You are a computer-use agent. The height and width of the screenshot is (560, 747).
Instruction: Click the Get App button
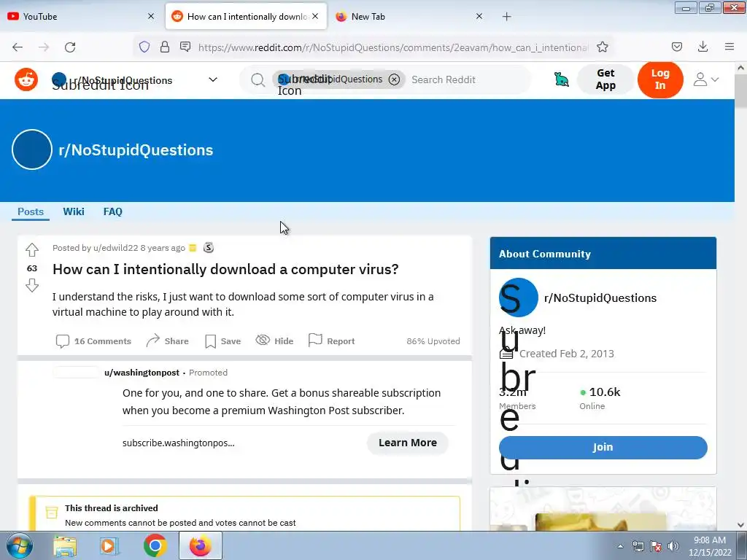coord(605,79)
